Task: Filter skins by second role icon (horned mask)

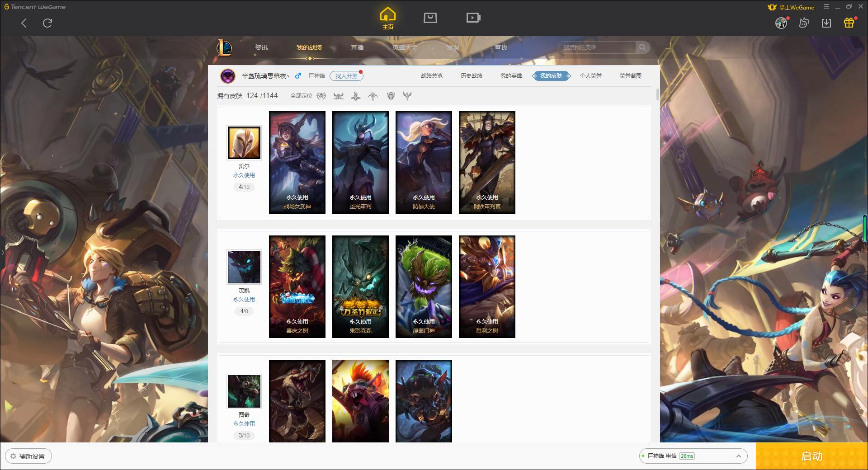Action: pyautogui.click(x=339, y=96)
